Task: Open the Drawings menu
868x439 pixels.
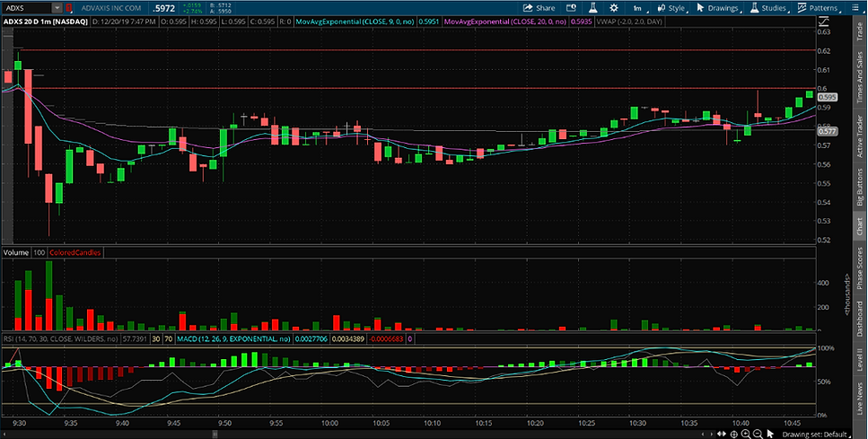Action: point(718,8)
